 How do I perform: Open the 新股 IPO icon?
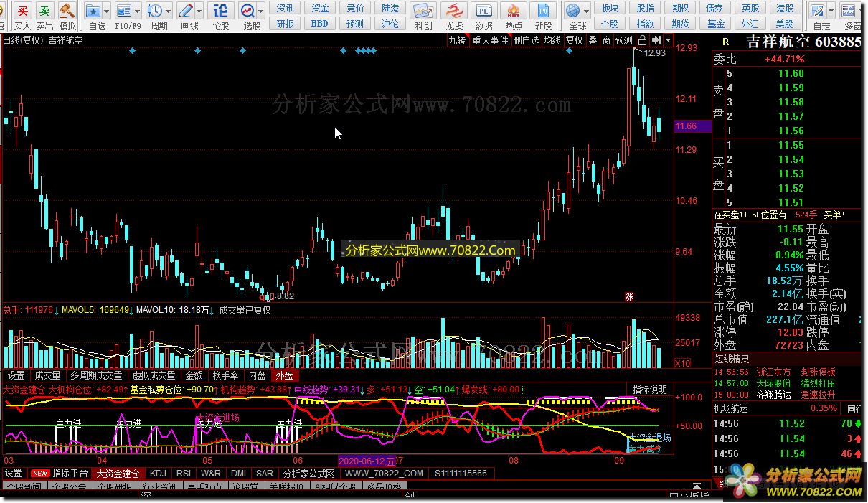tap(543, 11)
